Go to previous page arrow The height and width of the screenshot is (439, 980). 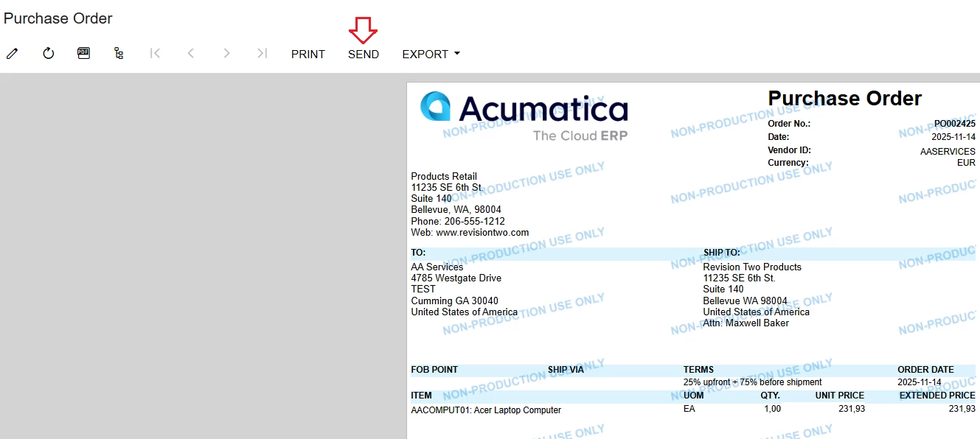[190, 53]
